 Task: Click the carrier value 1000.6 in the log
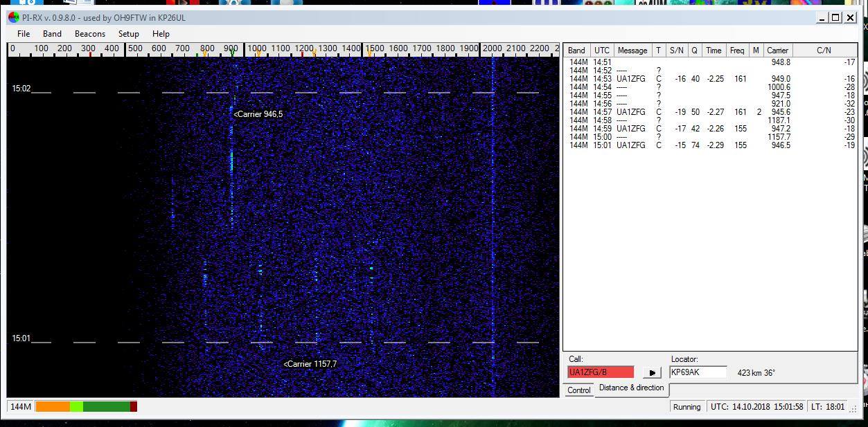pos(779,87)
